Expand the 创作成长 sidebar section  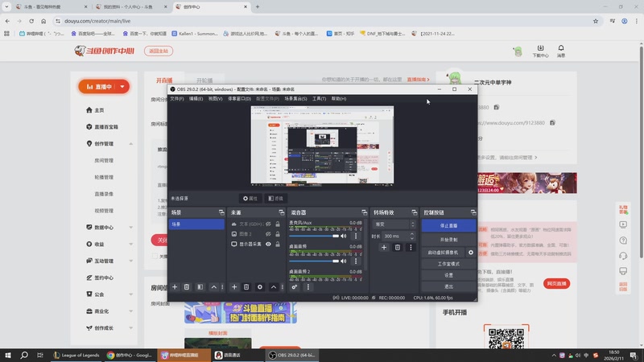click(130, 328)
